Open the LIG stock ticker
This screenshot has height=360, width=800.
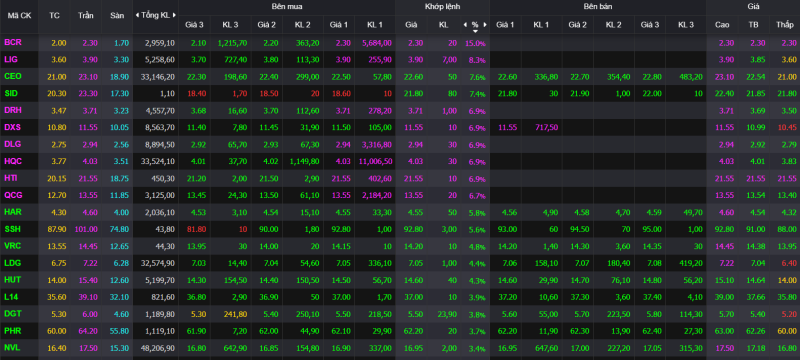pos(11,59)
